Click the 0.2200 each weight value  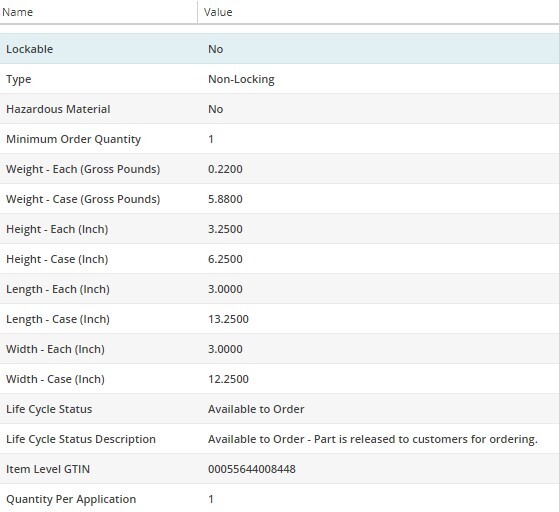[225, 169]
